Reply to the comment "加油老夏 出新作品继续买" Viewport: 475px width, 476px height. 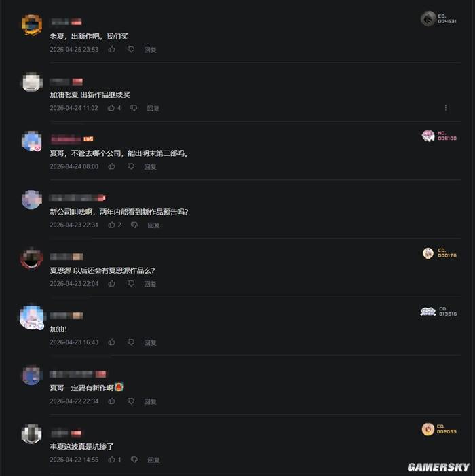coord(153,108)
